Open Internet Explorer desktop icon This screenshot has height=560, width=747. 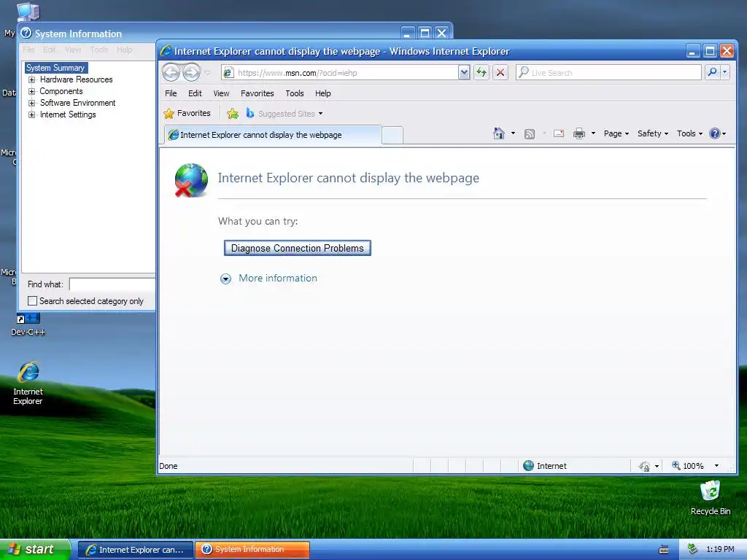(x=28, y=384)
